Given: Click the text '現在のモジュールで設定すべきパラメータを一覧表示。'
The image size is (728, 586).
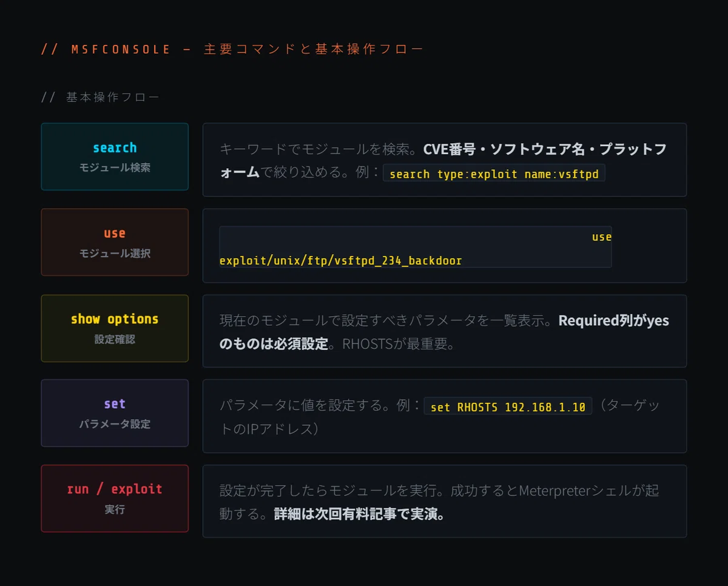Looking at the screenshot, I should click(388, 320).
